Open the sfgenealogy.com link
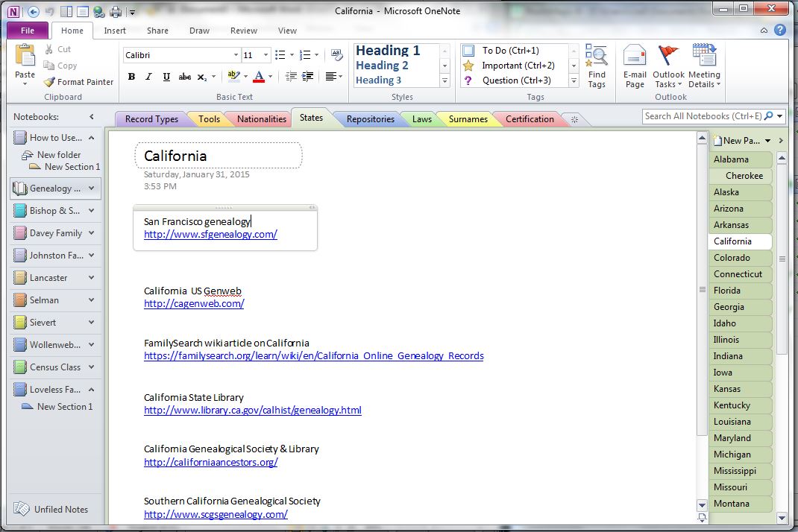 click(x=211, y=235)
